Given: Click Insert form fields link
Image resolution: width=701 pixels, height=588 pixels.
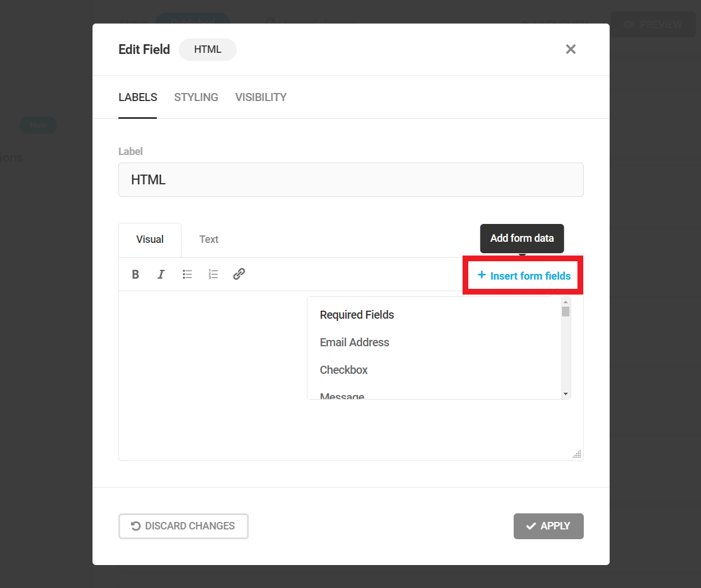Looking at the screenshot, I should point(524,276).
